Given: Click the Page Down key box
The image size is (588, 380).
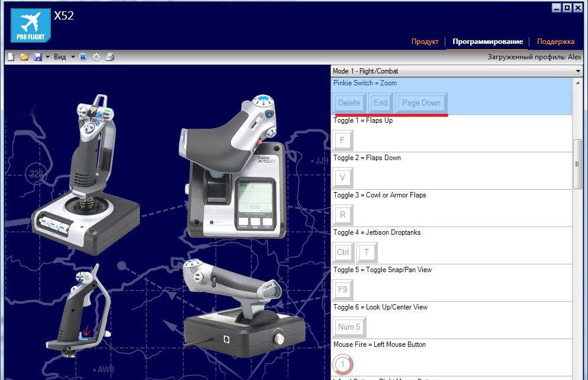Looking at the screenshot, I should point(421,103).
